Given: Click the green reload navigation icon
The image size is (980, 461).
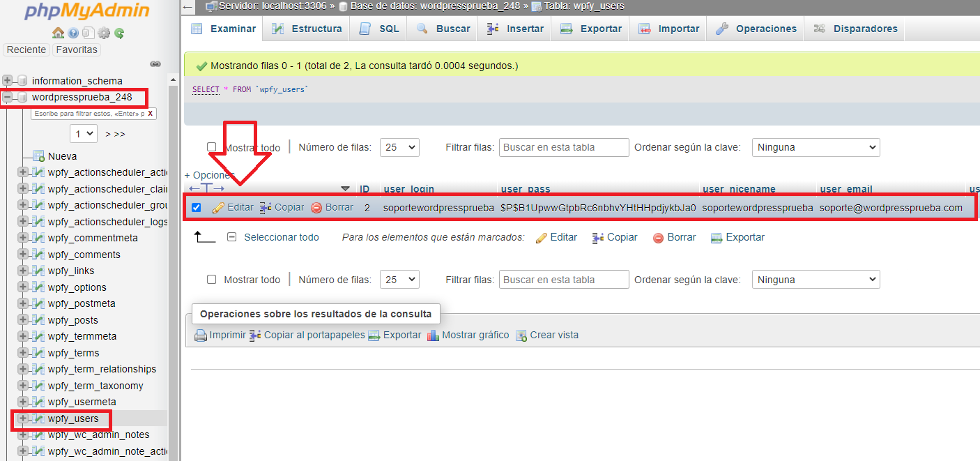Looking at the screenshot, I should point(119,33).
